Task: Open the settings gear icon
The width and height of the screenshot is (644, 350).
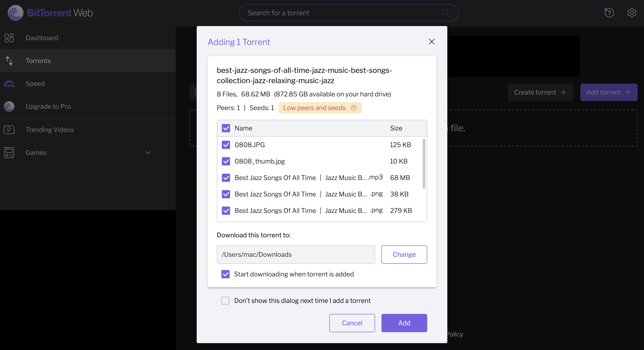Action: (631, 13)
